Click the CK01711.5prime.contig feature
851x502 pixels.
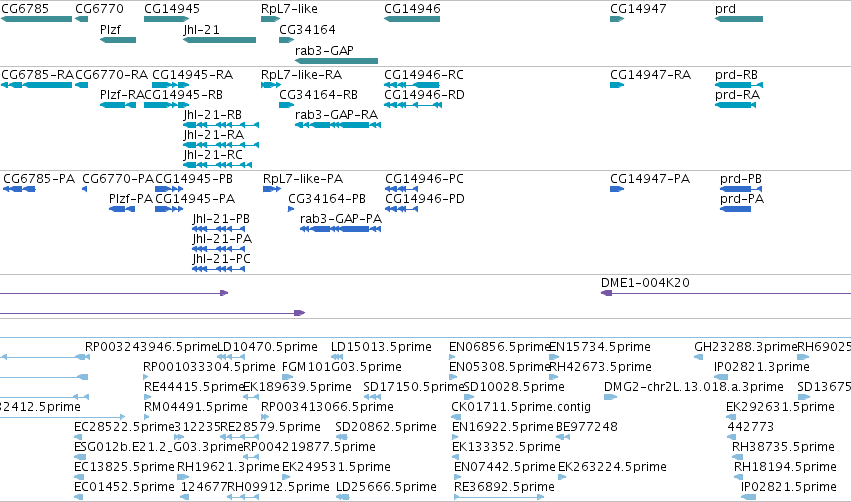click(456, 417)
